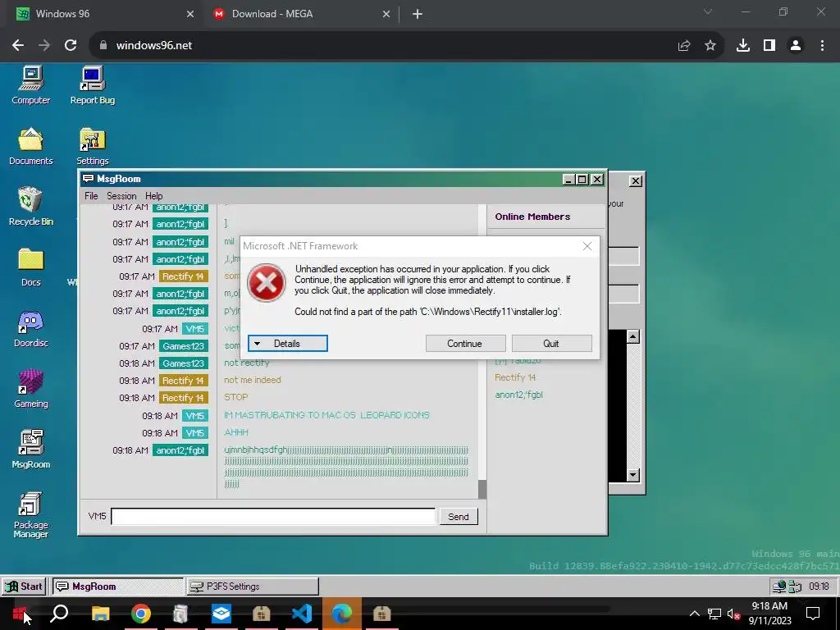Click Quit in the error dialog
840x630 pixels.
click(551, 344)
